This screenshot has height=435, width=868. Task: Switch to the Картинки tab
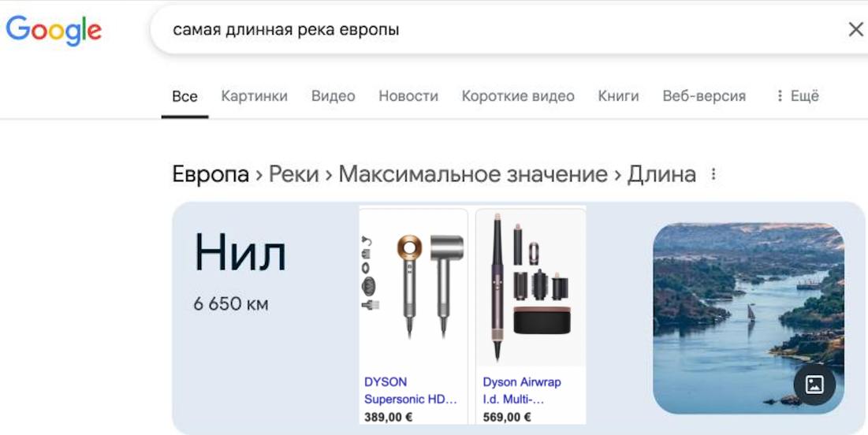point(254,96)
